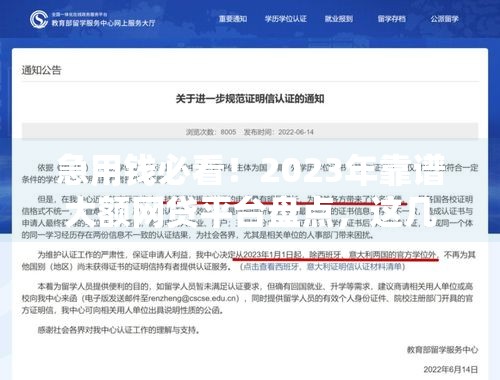500x380 pixels.
Task: Click the CSCSE logo icon
Action: (x=39, y=19)
